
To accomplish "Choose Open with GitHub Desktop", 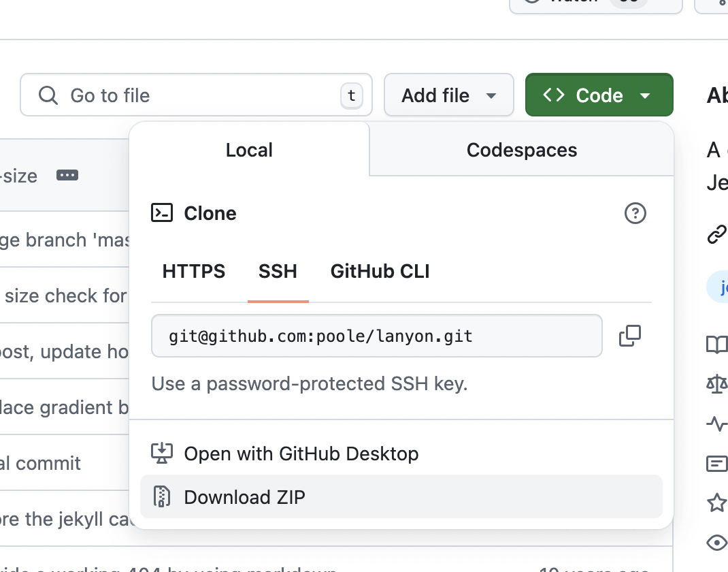I will (401, 454).
